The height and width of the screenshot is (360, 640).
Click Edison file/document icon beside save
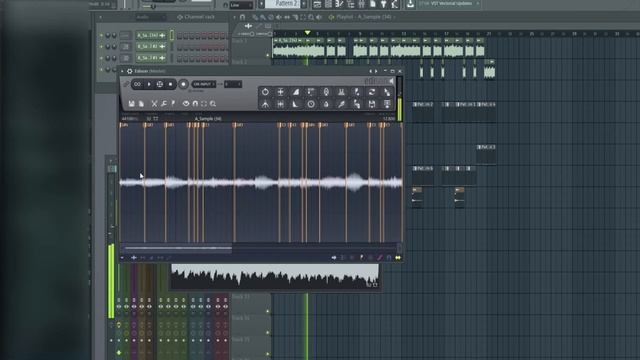(141, 104)
